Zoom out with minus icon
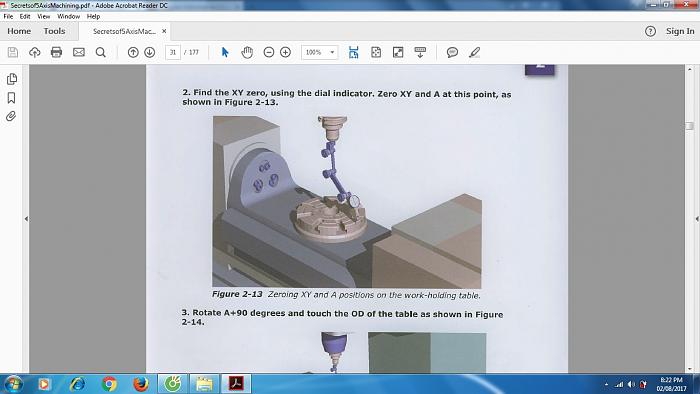 click(x=269, y=52)
